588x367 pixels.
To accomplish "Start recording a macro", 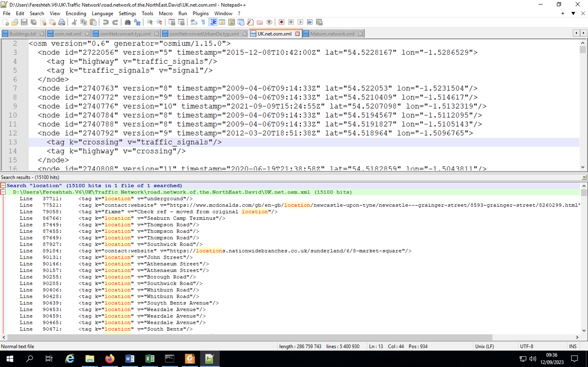I will tap(282, 22).
